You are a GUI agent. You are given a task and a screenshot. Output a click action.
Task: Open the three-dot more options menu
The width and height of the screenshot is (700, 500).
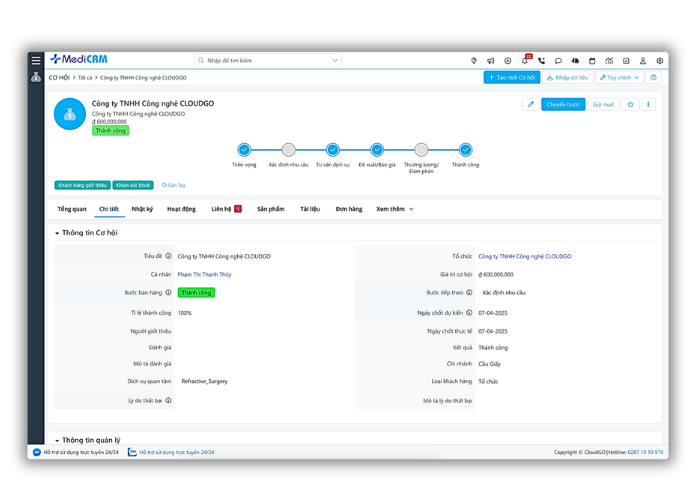[648, 104]
